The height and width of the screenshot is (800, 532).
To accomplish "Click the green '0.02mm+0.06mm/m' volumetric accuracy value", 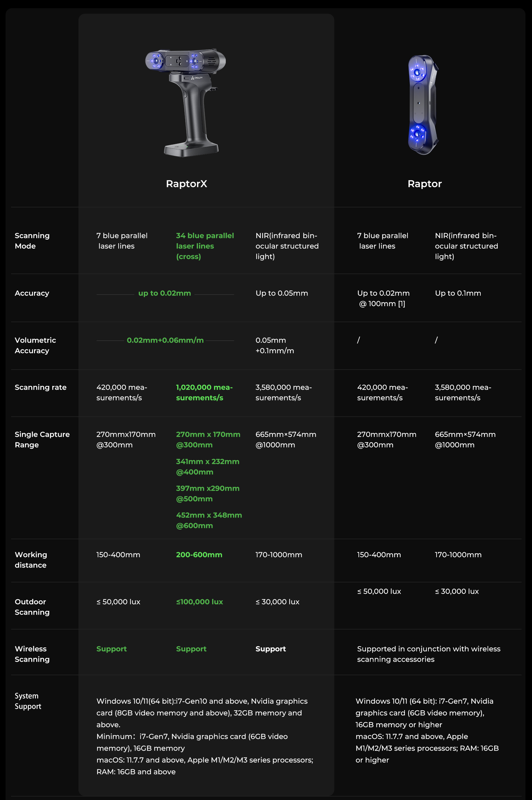I will (165, 340).
